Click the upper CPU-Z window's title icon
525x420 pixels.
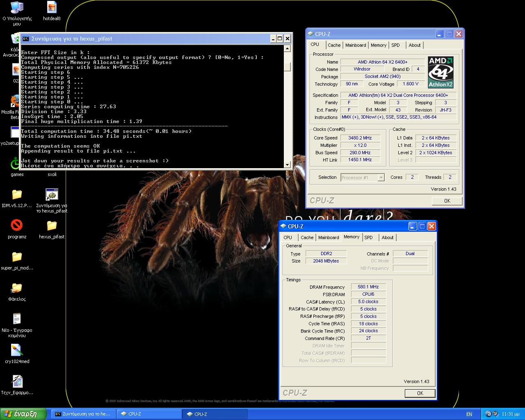pos(310,34)
